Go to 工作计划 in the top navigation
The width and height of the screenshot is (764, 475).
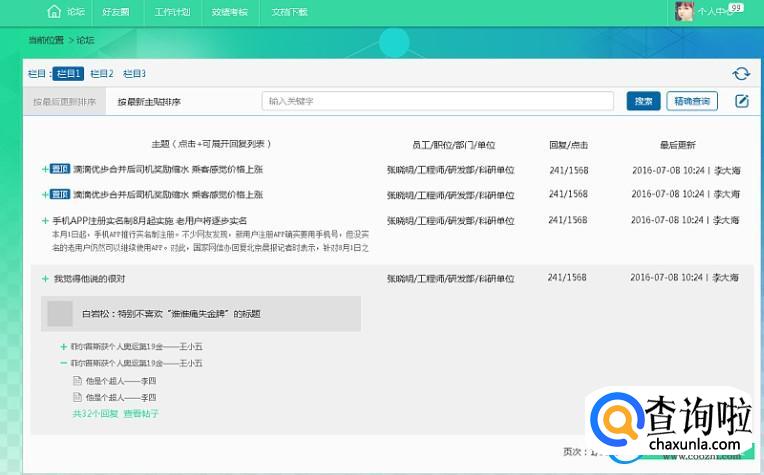pyautogui.click(x=172, y=12)
